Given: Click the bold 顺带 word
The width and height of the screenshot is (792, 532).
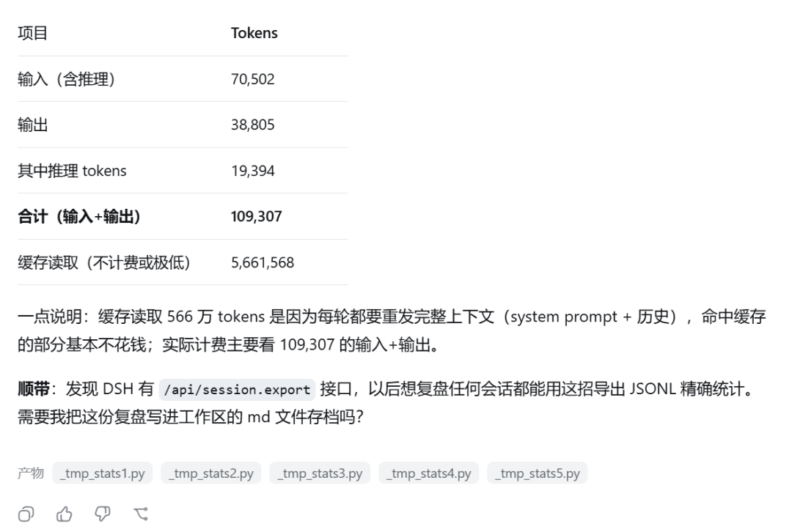Looking at the screenshot, I should (33, 389).
